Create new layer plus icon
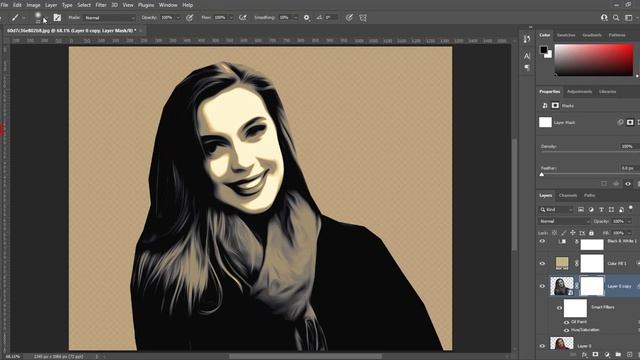Viewport: 640px width, 360px height. 629,355
